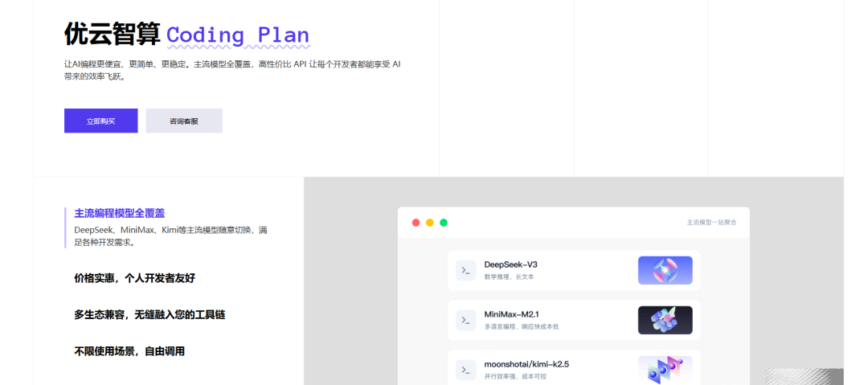Click the yellow dot in mock window

tap(430, 223)
